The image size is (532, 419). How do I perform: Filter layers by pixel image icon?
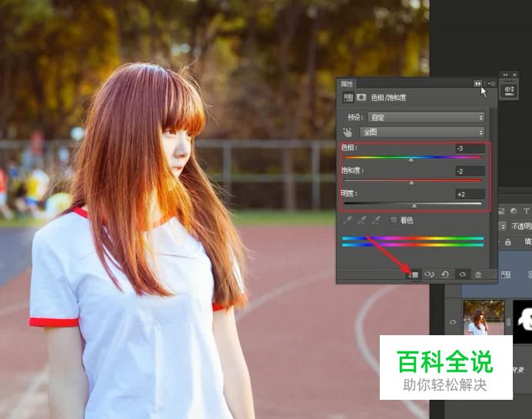coord(501,211)
